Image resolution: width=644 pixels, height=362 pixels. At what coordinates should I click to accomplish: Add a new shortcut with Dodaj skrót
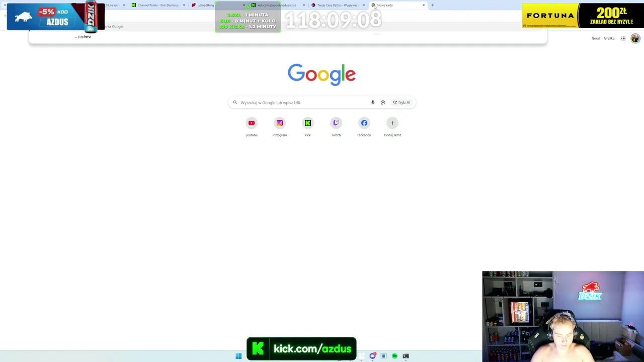[x=392, y=127]
